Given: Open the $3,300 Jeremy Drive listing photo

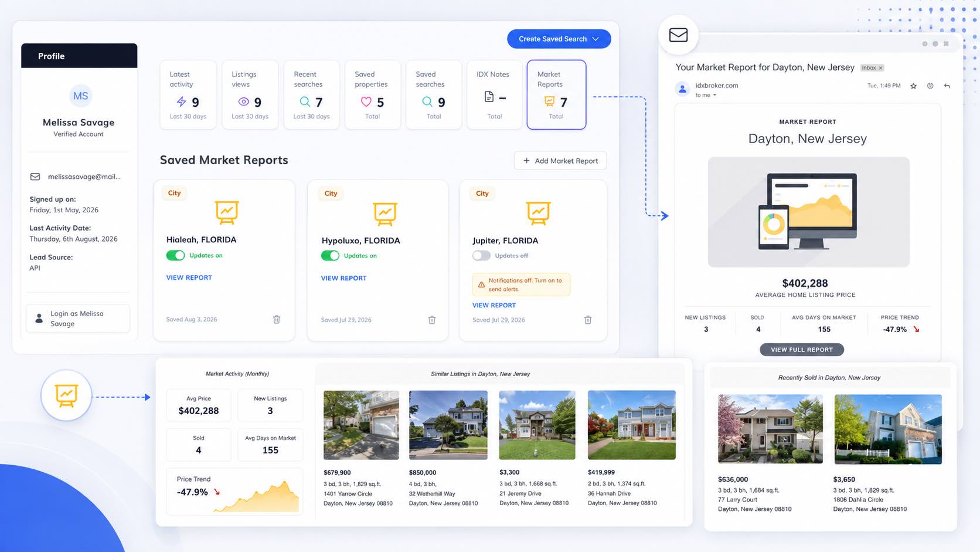Looking at the screenshot, I should (x=537, y=425).
